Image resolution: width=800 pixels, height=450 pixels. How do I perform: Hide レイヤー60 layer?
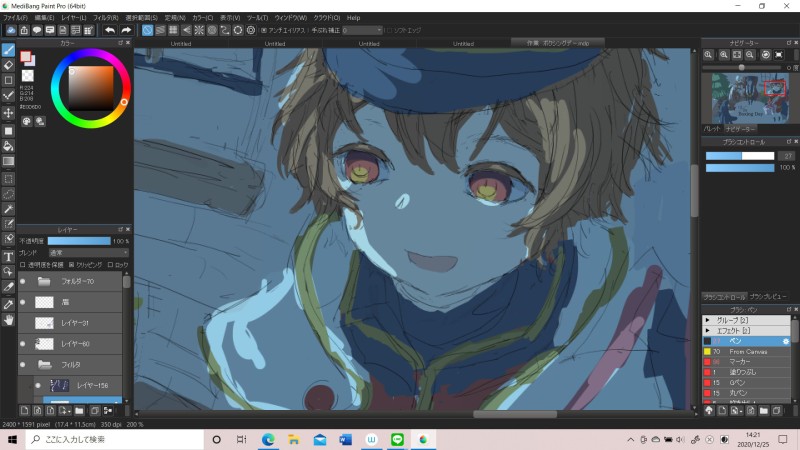[x=22, y=344]
